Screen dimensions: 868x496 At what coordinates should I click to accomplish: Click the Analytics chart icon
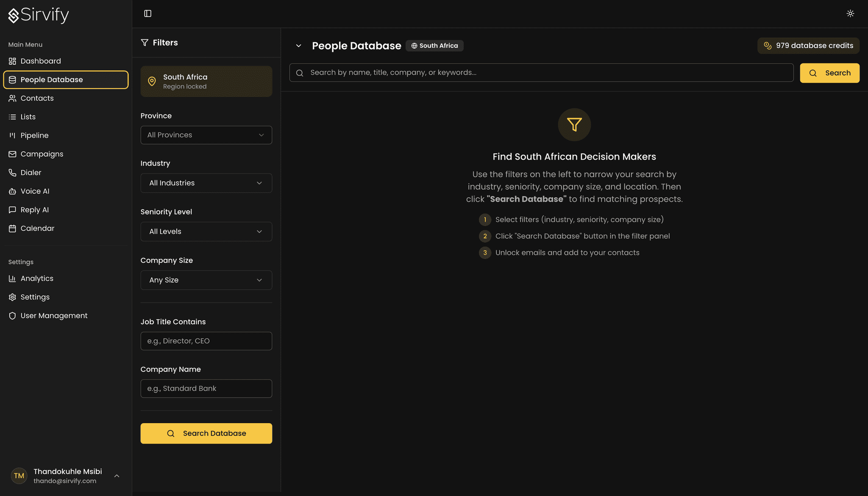[12, 279]
